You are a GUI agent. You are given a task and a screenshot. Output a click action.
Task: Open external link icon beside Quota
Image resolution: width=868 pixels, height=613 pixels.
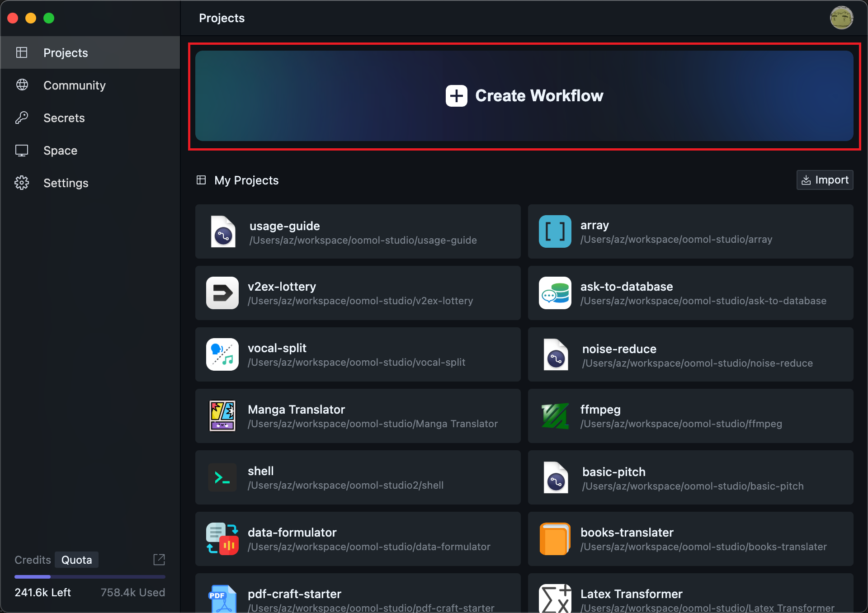[159, 560]
